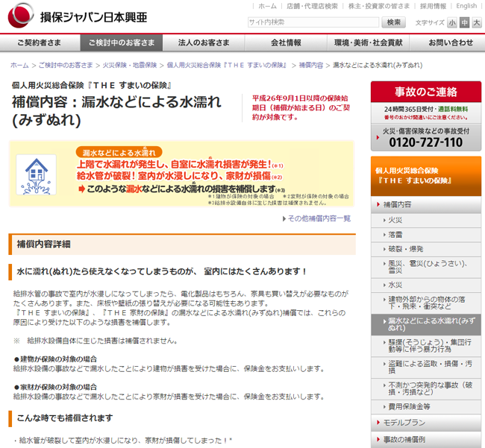Open 費用保険金等 sidebar item
This screenshot has height=448, width=485.
point(426,406)
